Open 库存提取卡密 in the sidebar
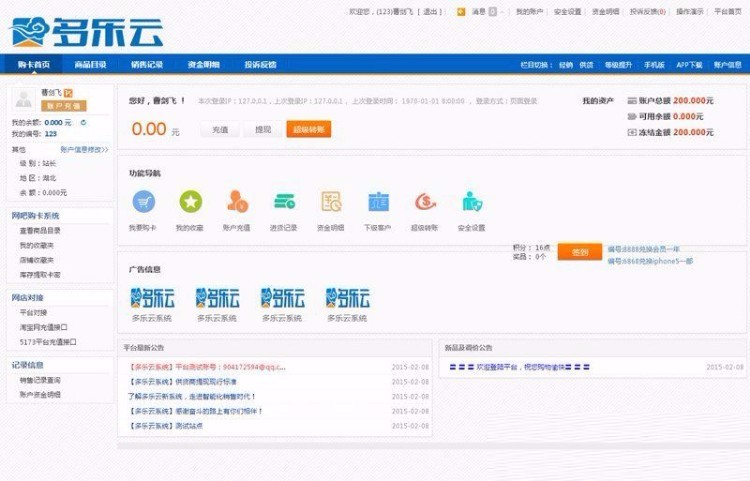 pyautogui.click(x=40, y=275)
